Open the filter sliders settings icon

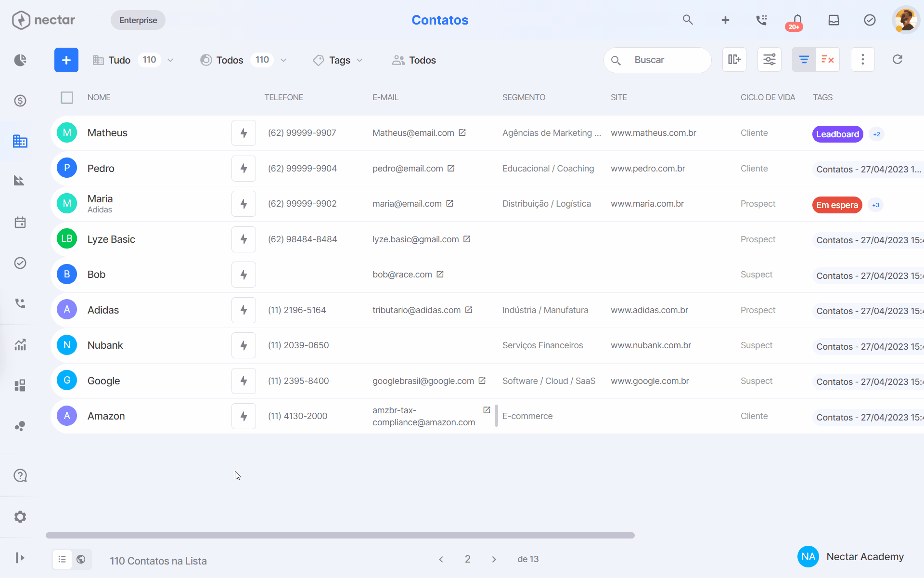tap(770, 60)
